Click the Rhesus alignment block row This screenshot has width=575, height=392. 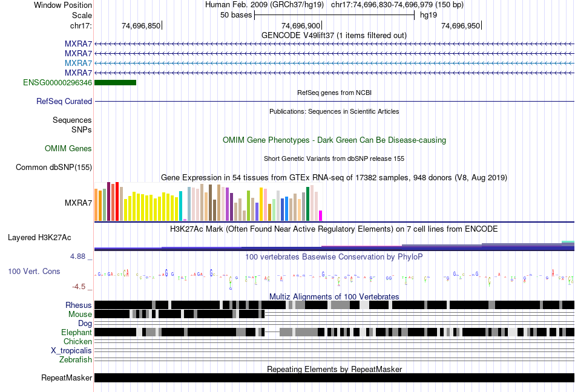[334, 305]
